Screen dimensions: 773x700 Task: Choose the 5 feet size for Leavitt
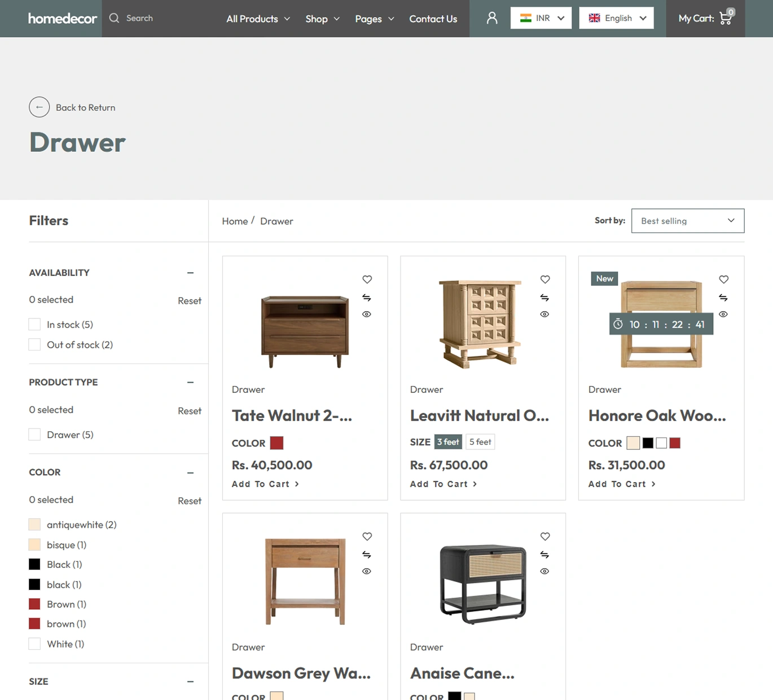click(x=480, y=442)
